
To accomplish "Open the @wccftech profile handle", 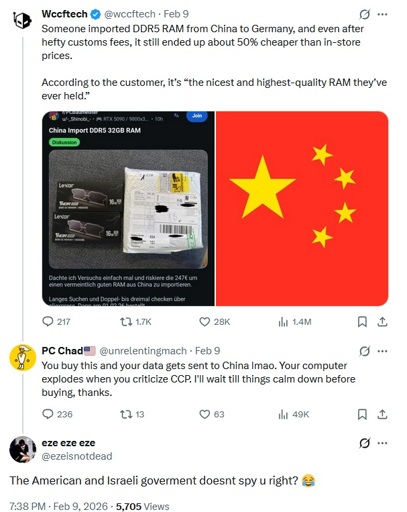I will pyautogui.click(x=130, y=14).
